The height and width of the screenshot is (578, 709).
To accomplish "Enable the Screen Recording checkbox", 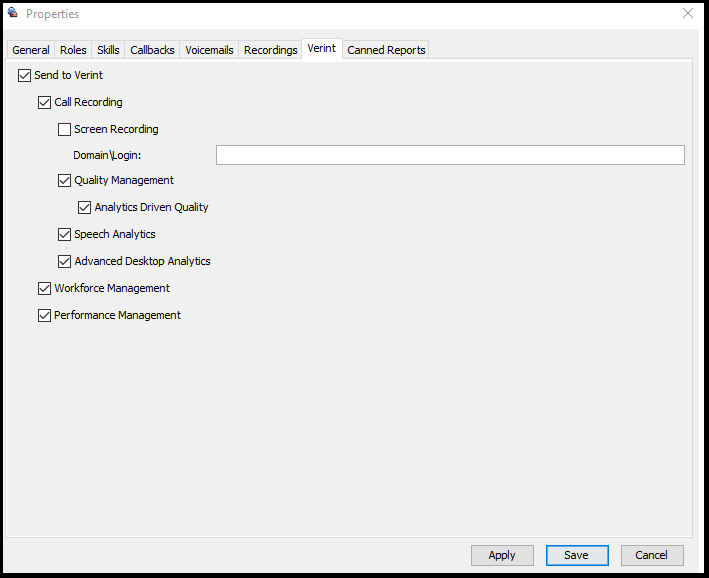I will tap(64, 130).
